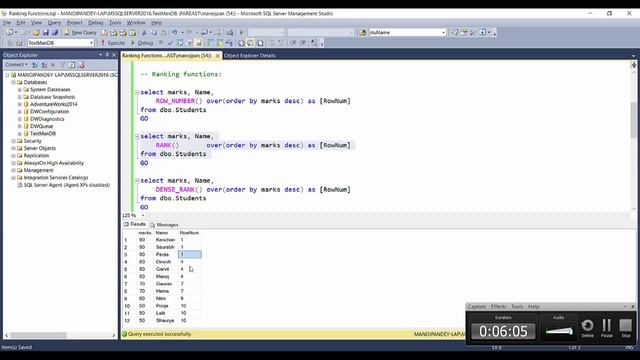The width and height of the screenshot is (640, 360).
Task: Click the Parse checkmark icon
Action: click(x=170, y=43)
